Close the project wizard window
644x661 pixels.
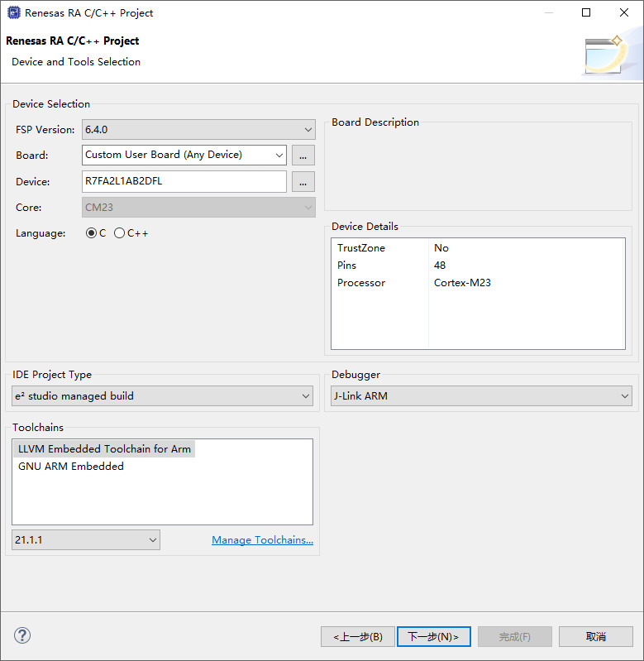coord(624,12)
